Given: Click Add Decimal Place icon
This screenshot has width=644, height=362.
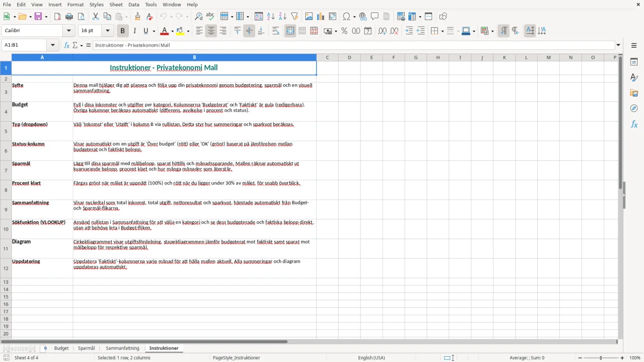Looking at the screenshot, I should [382, 31].
